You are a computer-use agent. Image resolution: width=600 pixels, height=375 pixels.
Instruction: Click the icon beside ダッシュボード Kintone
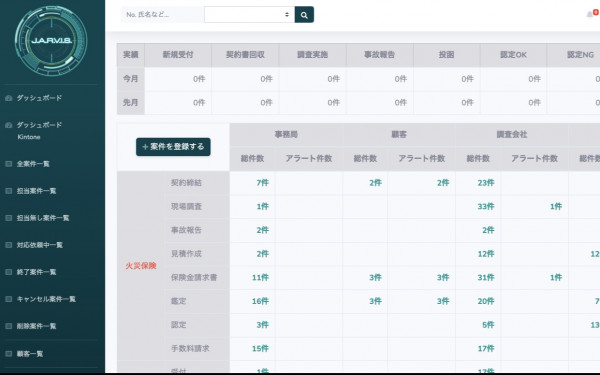8,125
